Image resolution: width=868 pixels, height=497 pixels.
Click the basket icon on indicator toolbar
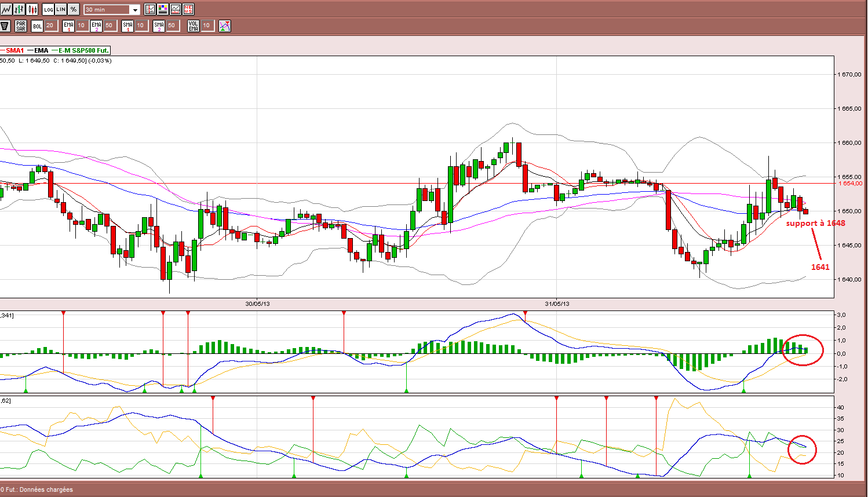point(5,25)
